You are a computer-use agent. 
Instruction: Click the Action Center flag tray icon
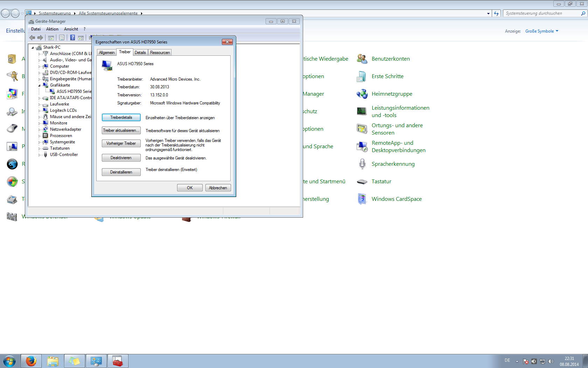pyautogui.click(x=526, y=361)
